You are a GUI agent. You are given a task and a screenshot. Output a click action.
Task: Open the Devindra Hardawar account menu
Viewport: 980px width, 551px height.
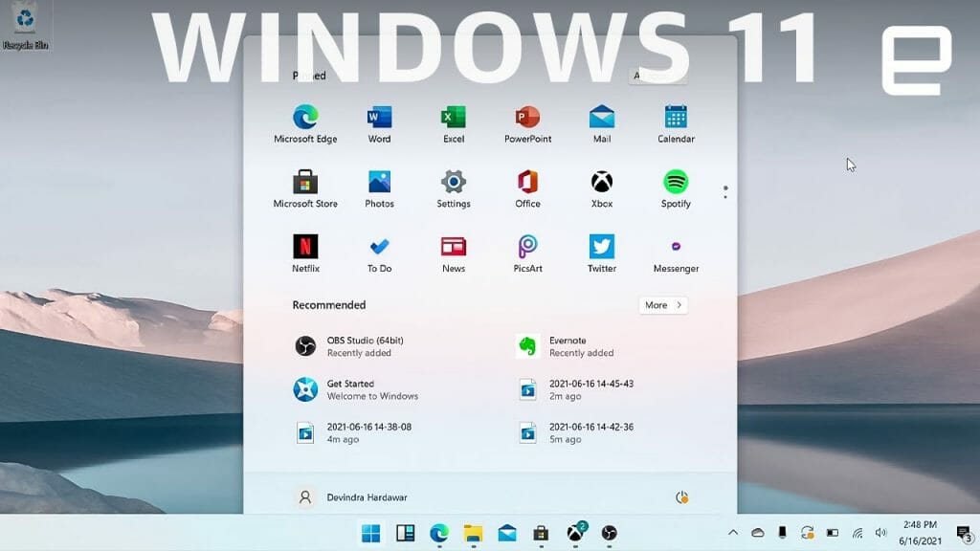(x=351, y=497)
